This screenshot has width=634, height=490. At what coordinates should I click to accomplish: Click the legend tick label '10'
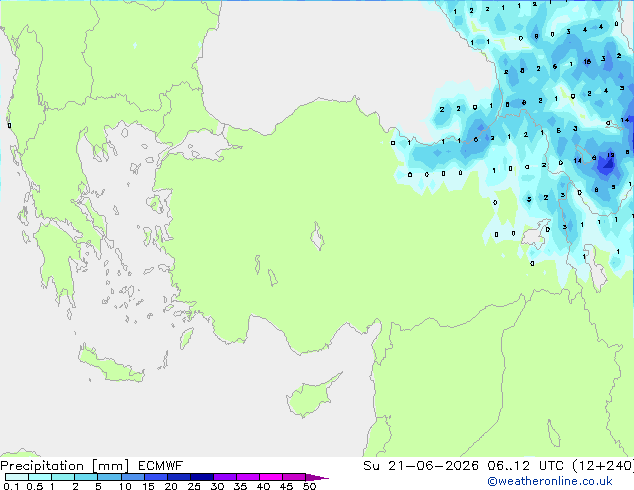click(x=125, y=486)
